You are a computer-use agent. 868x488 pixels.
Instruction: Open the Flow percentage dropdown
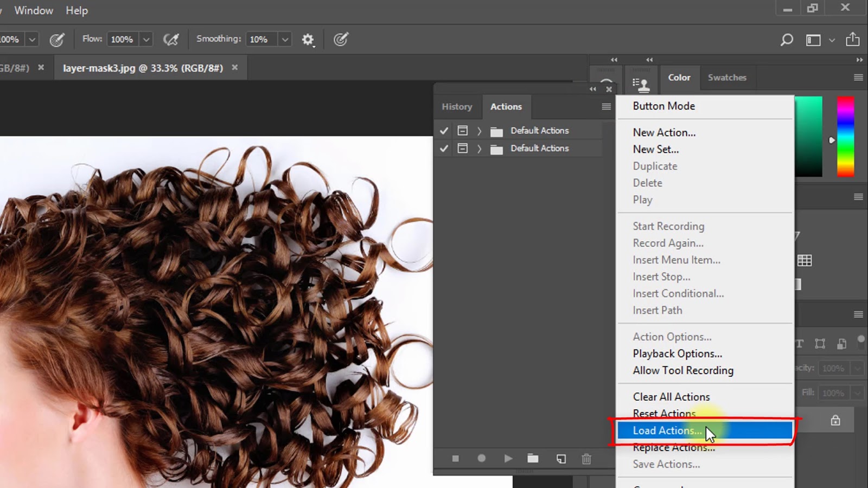click(146, 40)
